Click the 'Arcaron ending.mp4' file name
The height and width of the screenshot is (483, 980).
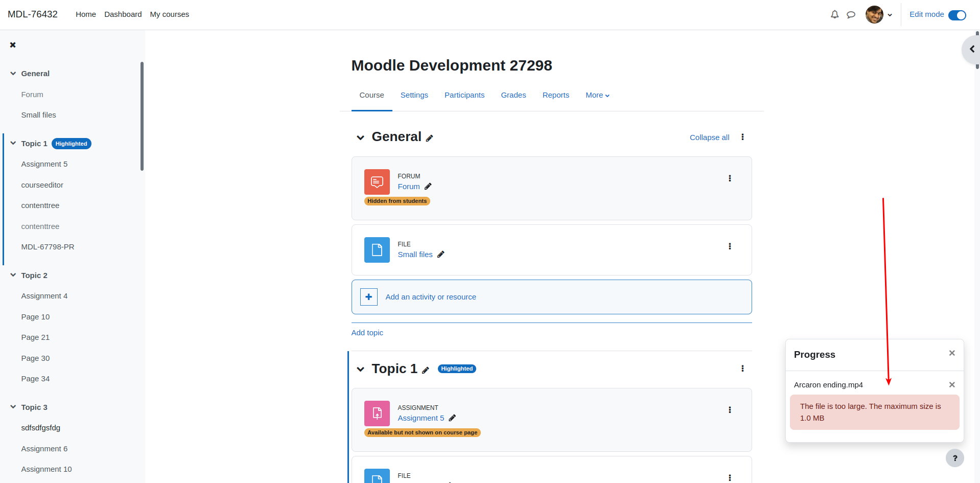coord(828,385)
